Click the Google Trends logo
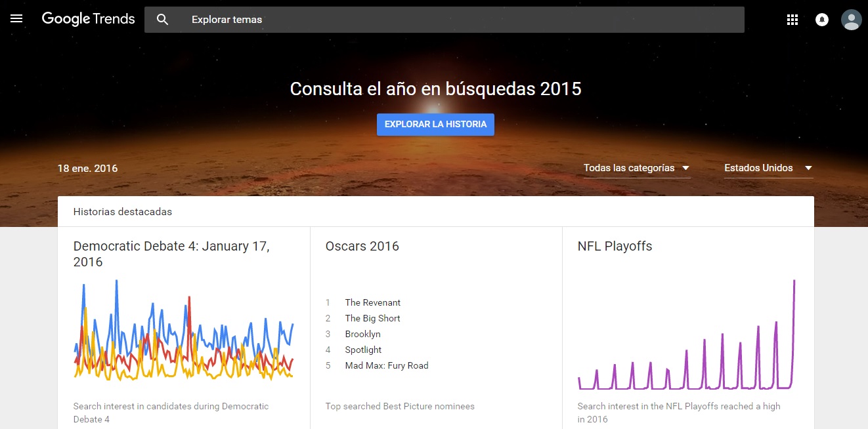Image resolution: width=868 pixels, height=429 pixels. (x=88, y=19)
